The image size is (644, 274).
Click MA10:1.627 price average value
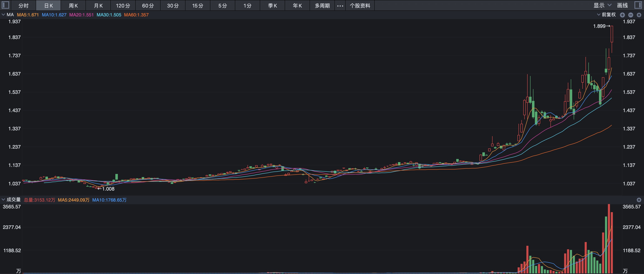tap(54, 15)
